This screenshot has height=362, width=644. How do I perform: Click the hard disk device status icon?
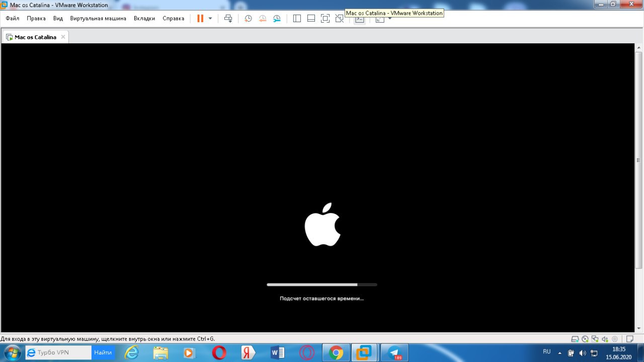click(x=576, y=339)
